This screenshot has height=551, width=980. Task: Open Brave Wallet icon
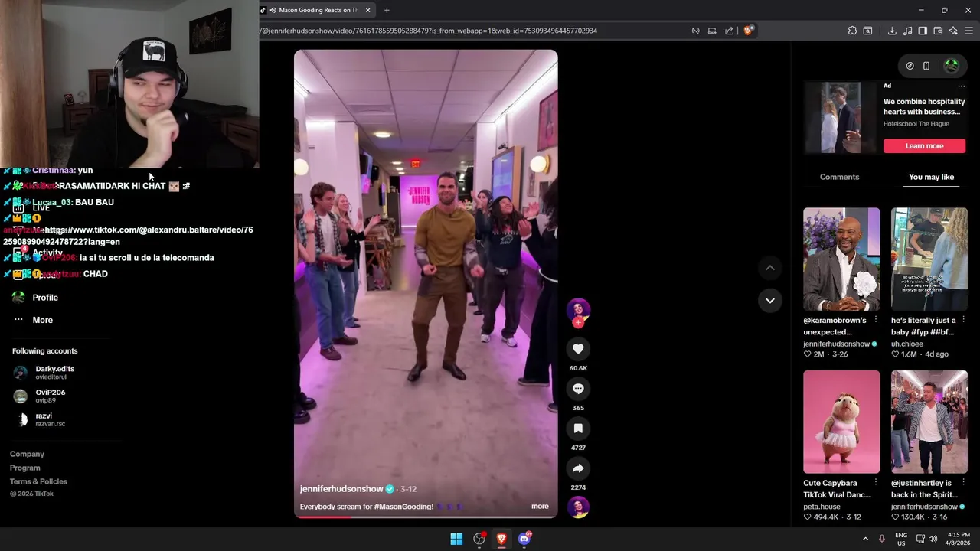(x=938, y=31)
